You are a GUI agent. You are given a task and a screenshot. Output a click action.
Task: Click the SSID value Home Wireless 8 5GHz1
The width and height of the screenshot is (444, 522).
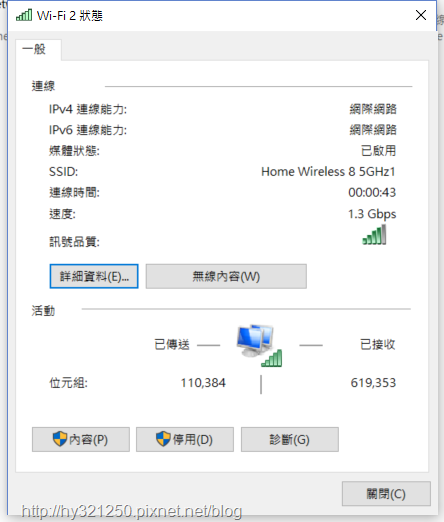(328, 172)
